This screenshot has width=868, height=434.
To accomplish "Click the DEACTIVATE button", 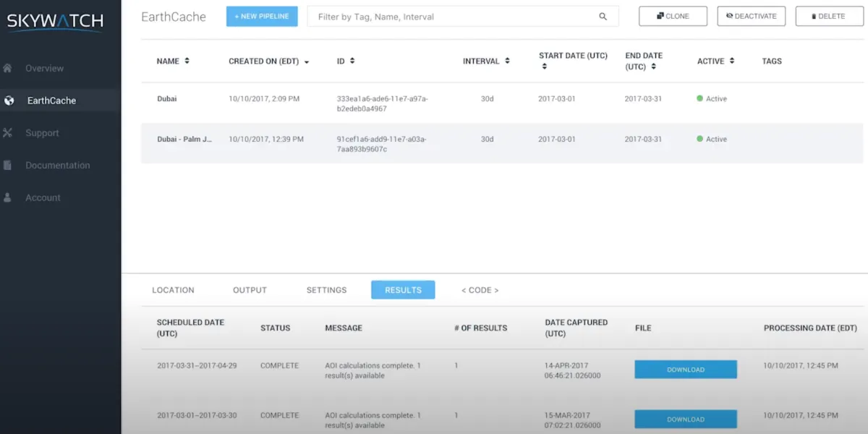I will coord(751,17).
